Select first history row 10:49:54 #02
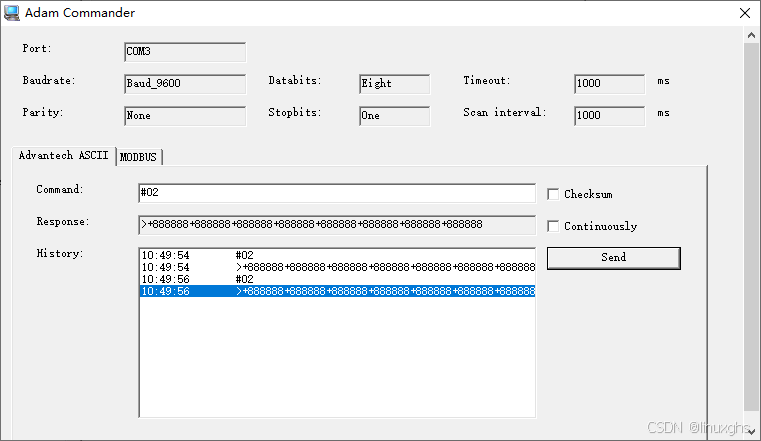The image size is (761, 441). [x=337, y=255]
